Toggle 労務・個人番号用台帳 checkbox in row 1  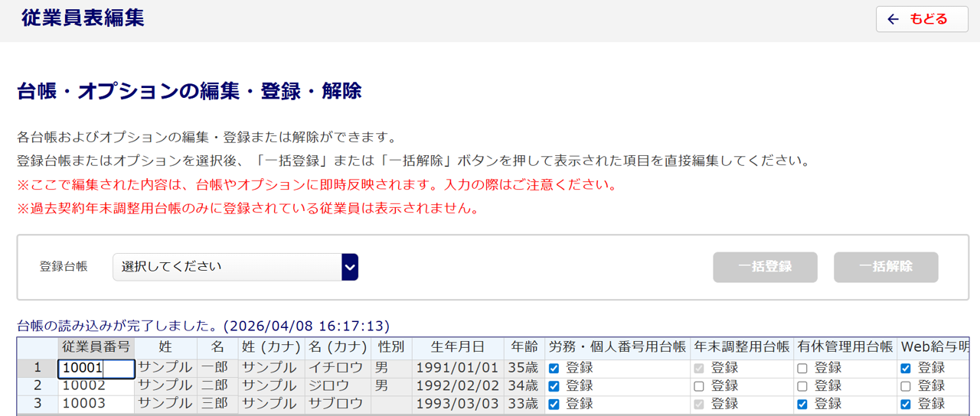(554, 369)
